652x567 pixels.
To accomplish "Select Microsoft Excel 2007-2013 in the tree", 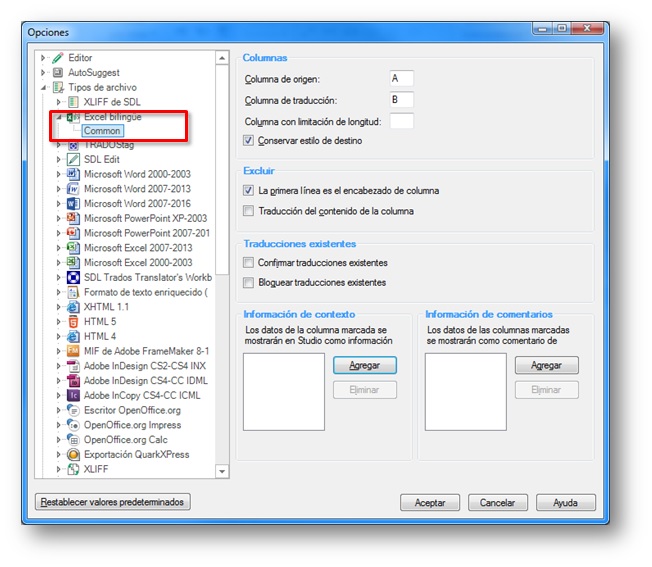I will click(x=138, y=248).
